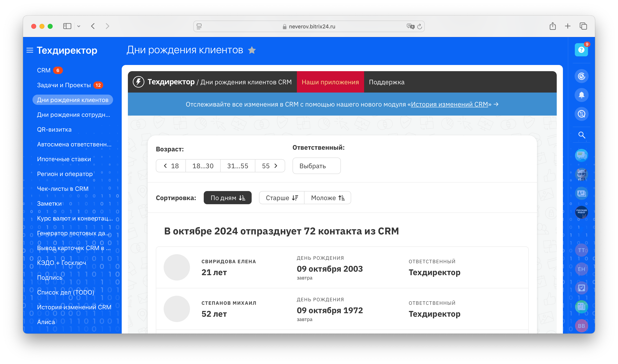Open the chat bubbles icon in right panel
The width and height of the screenshot is (618, 364).
click(x=581, y=155)
